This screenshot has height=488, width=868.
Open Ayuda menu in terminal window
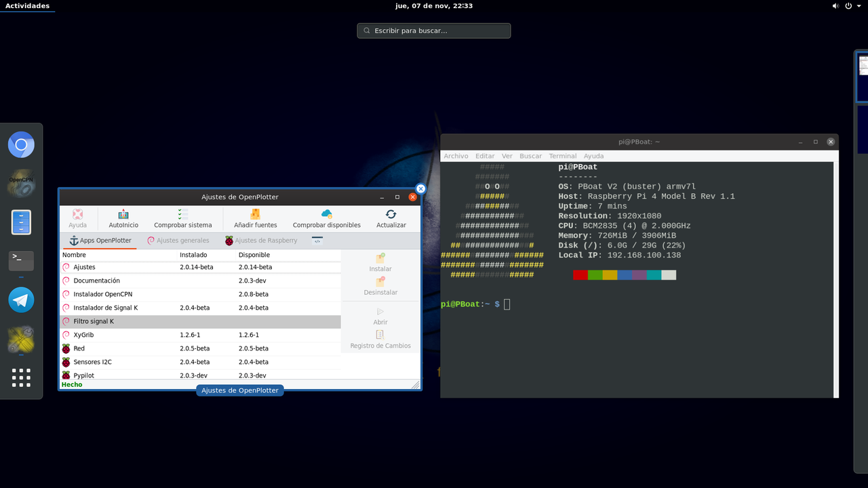pos(593,156)
